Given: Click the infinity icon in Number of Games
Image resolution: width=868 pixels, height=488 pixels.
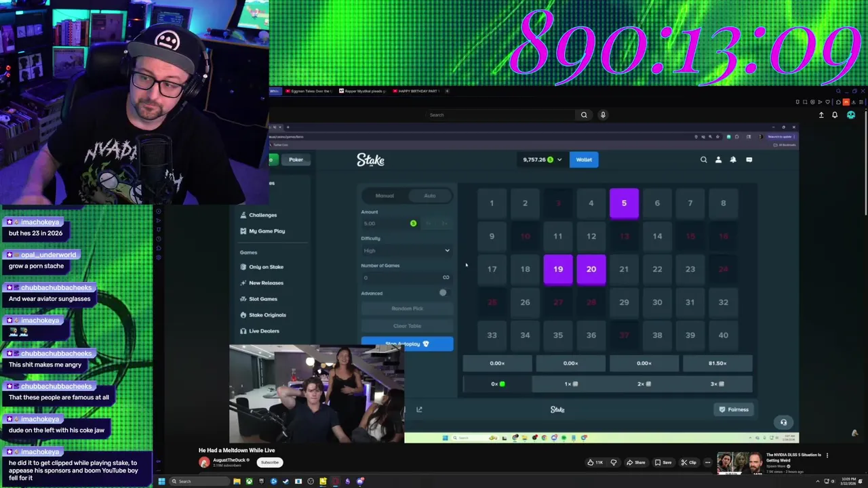Looking at the screenshot, I should point(446,277).
